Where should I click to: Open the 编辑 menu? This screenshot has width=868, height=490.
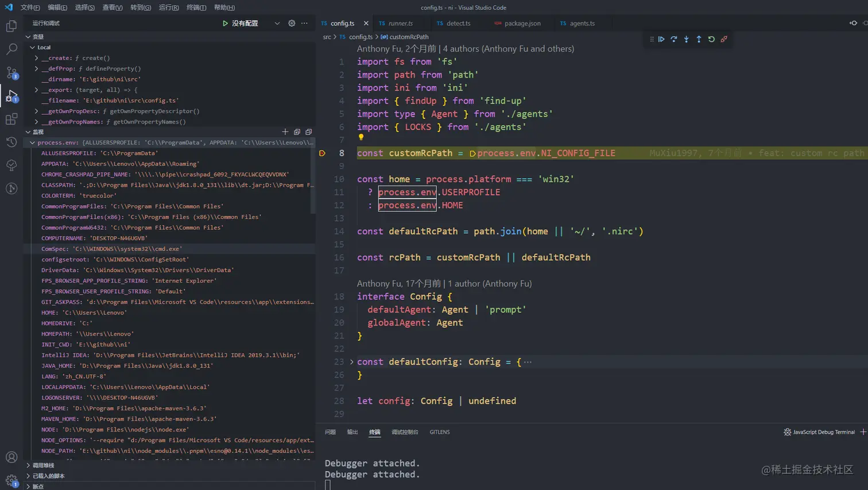pyautogui.click(x=57, y=7)
